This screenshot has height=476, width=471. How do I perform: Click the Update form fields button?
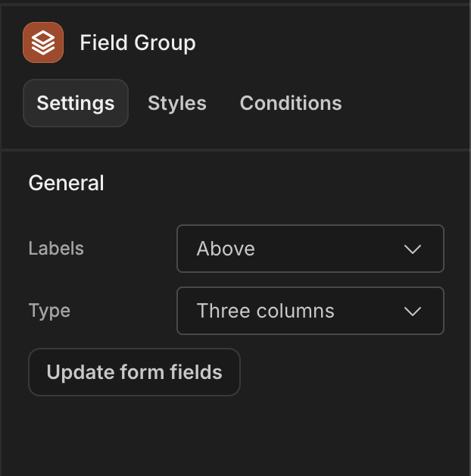click(134, 372)
